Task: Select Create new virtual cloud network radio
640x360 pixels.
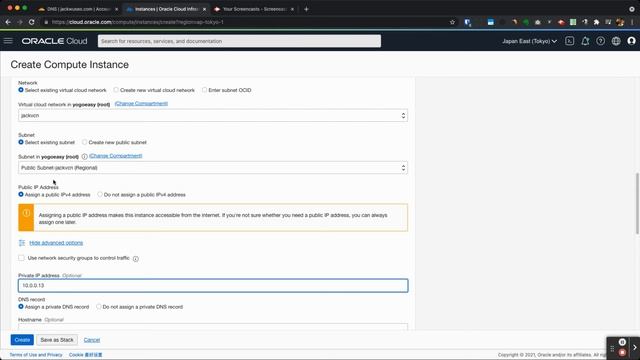Action: tap(116, 90)
